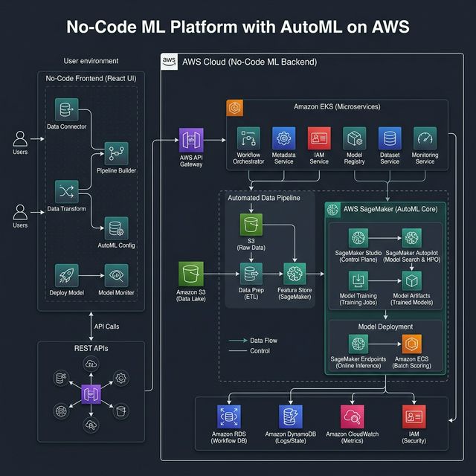
Task: Click the Feature Store SageMaker icon
Action: click(295, 274)
